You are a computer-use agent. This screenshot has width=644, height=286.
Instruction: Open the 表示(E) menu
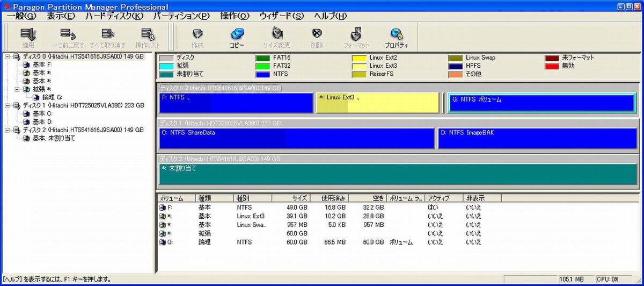60,16
